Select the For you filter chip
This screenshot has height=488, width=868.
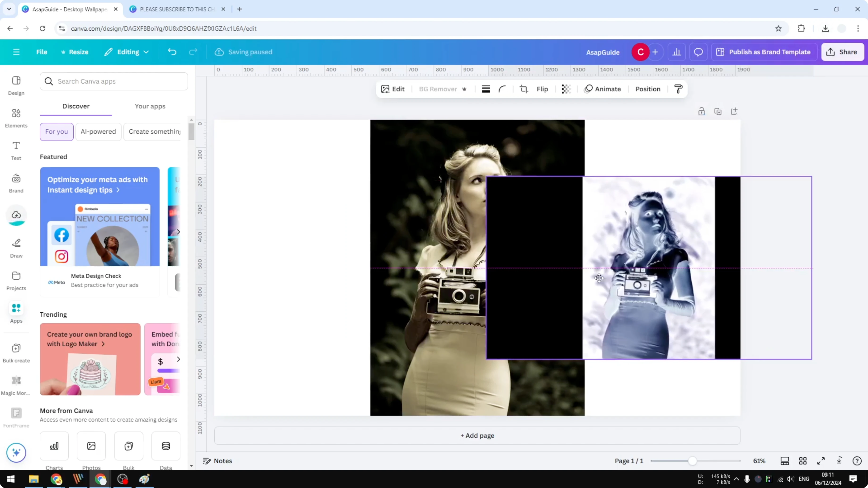point(56,132)
